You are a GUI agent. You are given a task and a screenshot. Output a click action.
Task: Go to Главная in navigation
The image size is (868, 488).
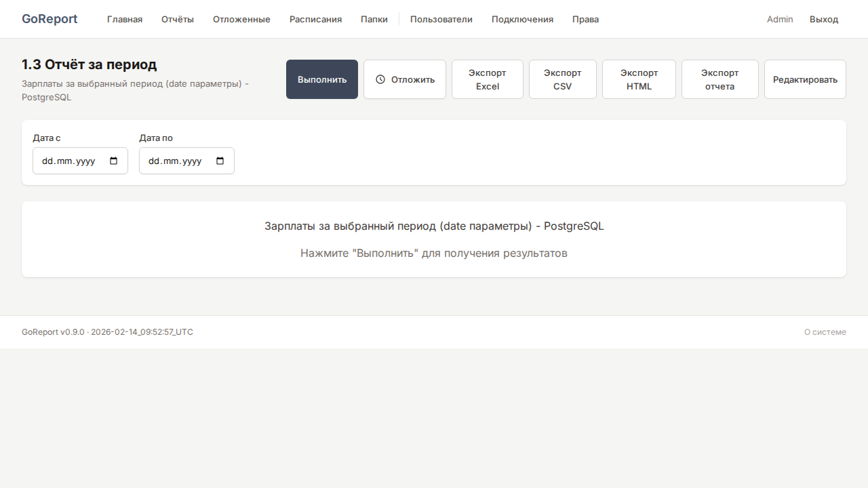coord(125,19)
